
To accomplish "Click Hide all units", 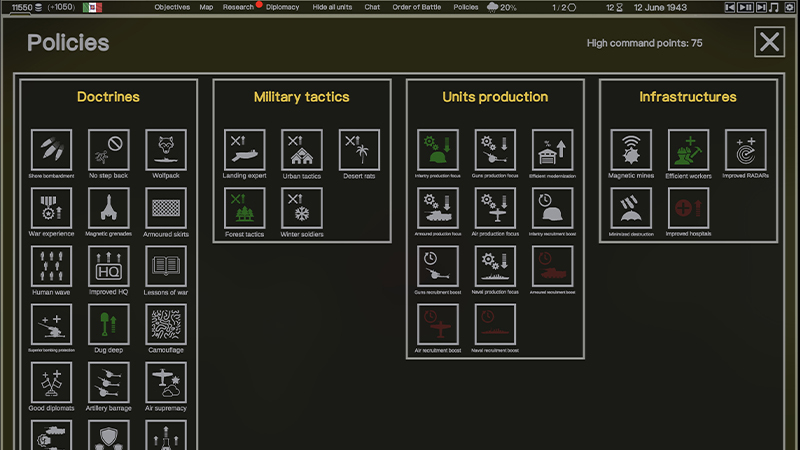I will (332, 7).
